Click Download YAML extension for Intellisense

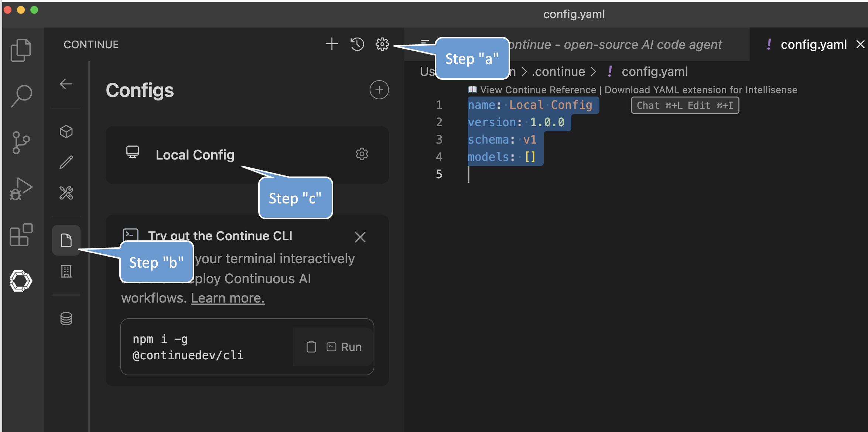(x=701, y=90)
